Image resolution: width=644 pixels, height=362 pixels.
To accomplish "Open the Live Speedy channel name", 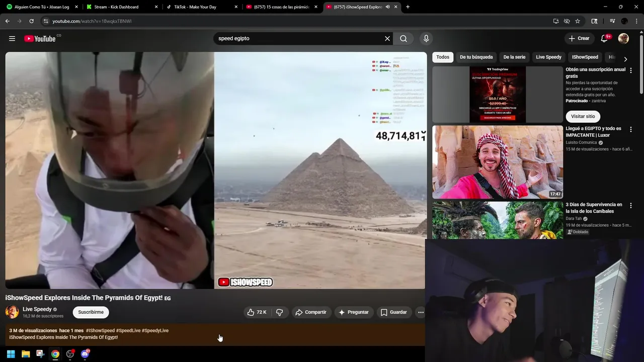I will [37, 309].
